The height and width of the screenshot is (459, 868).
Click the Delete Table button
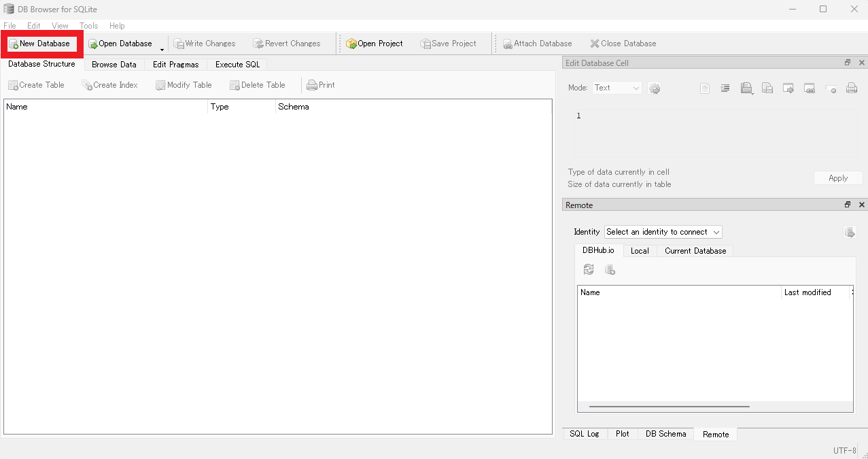(258, 85)
